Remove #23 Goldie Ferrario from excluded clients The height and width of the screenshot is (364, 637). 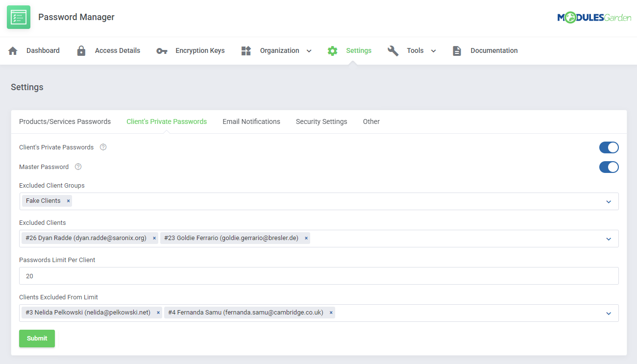[306, 238]
